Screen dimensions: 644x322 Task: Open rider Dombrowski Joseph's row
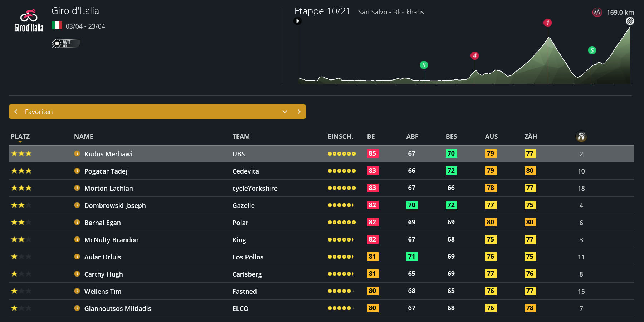click(115, 205)
